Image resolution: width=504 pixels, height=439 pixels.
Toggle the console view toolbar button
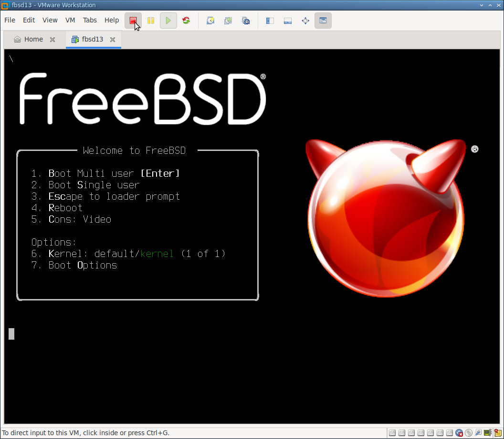(323, 21)
